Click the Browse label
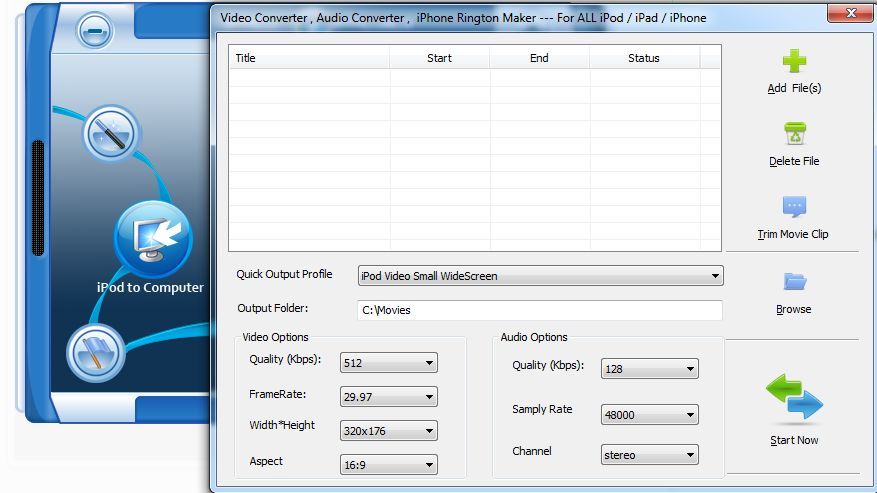This screenshot has height=493, width=877. [x=794, y=309]
